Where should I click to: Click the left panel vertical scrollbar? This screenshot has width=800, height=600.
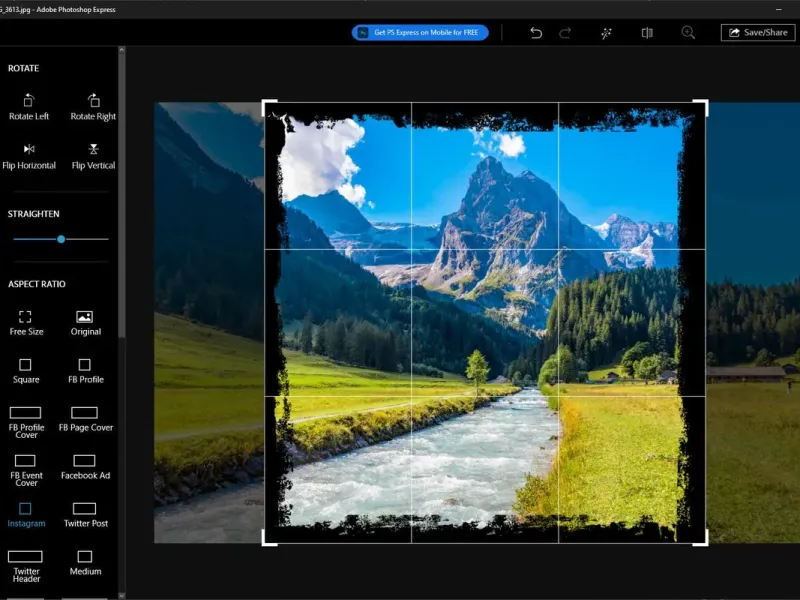(x=121, y=195)
